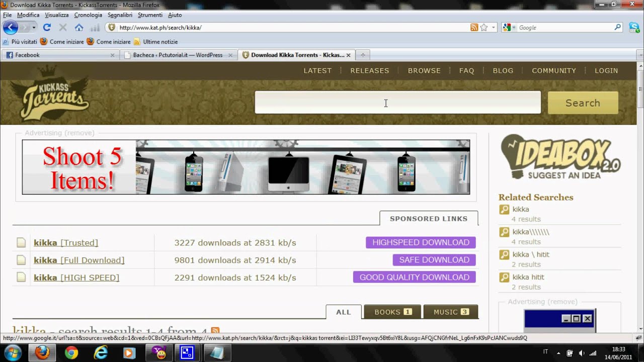Open Windows Media Player from taskbar
The width and height of the screenshot is (644, 362).
tap(130, 353)
